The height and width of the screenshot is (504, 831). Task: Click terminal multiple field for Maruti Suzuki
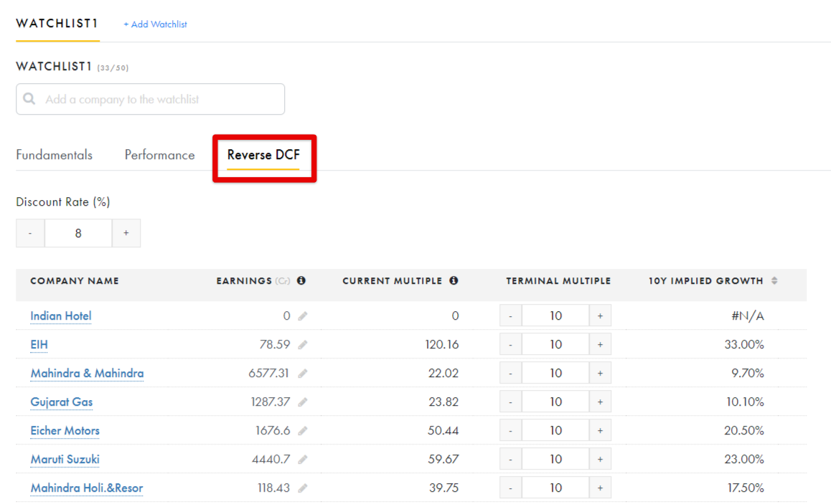click(x=555, y=459)
